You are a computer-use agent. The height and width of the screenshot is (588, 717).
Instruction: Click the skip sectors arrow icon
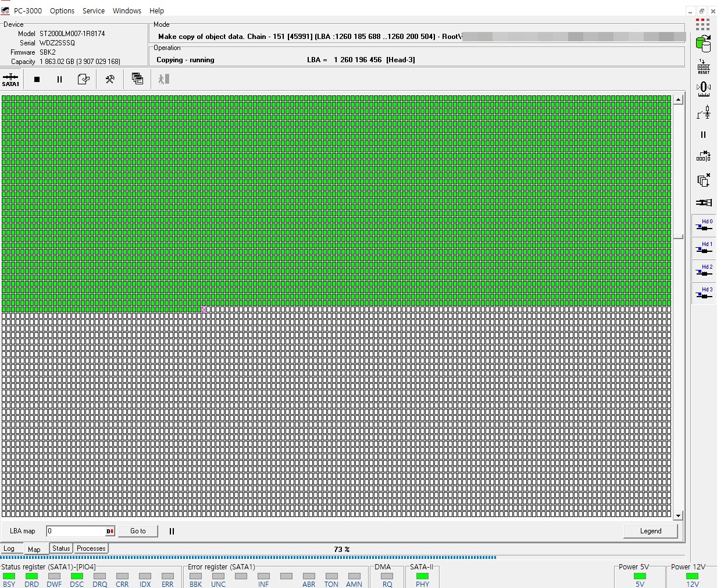tap(703, 156)
